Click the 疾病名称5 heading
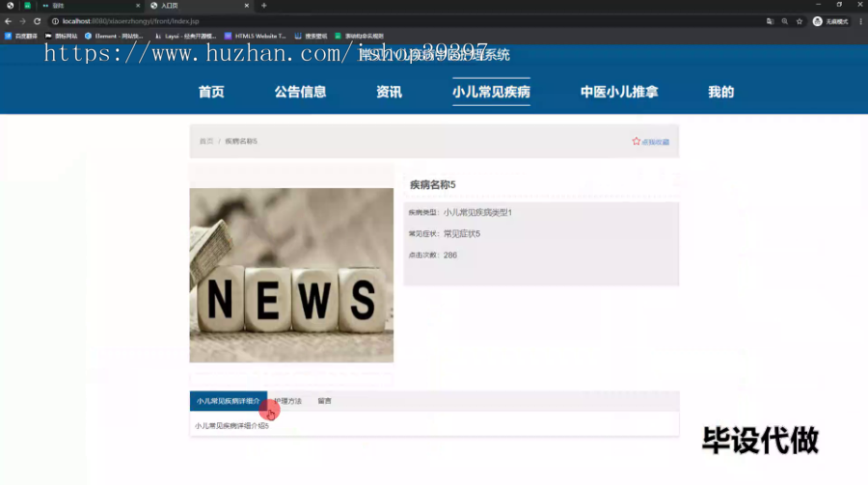Screen dimensions: 868x485 432,185
